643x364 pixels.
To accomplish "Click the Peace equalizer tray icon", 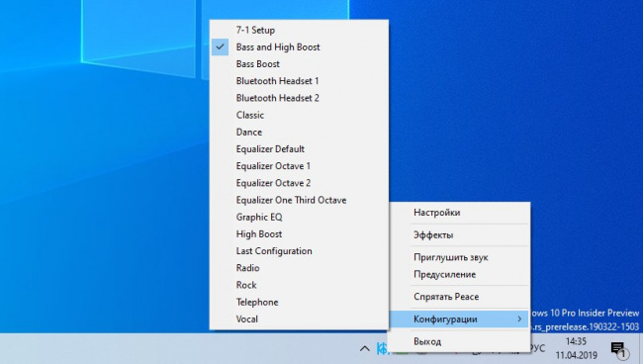I will (382, 349).
